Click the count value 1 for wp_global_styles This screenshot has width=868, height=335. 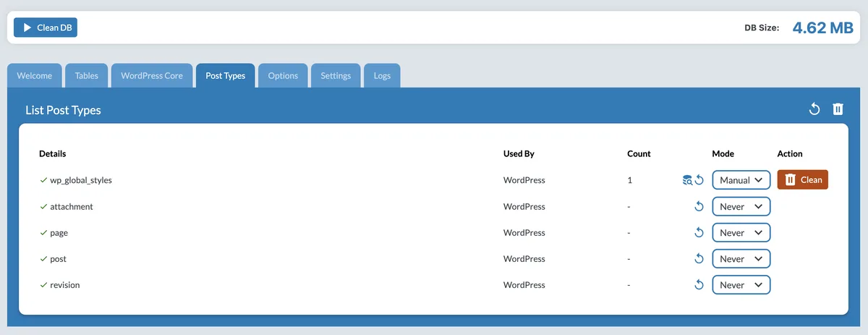pyautogui.click(x=630, y=180)
